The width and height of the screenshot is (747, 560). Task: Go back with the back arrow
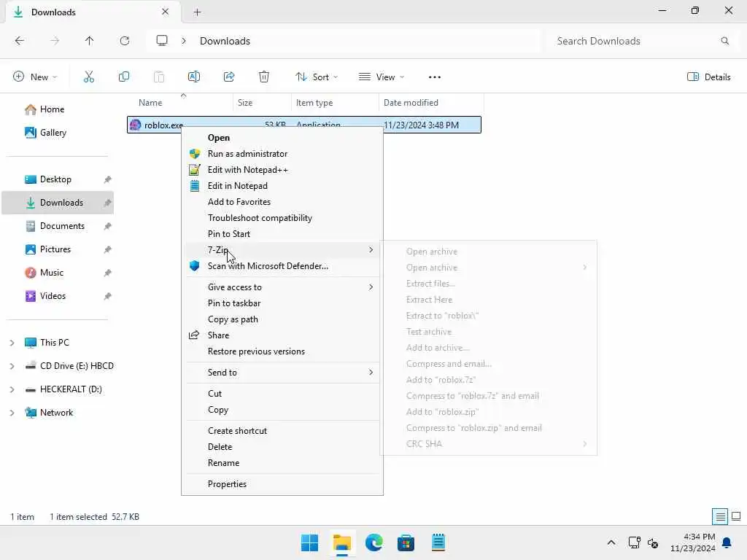coord(20,41)
